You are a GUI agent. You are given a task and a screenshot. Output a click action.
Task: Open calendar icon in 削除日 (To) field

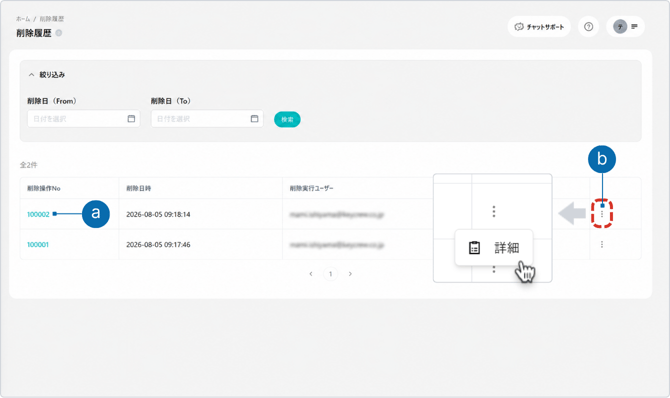pyautogui.click(x=254, y=118)
